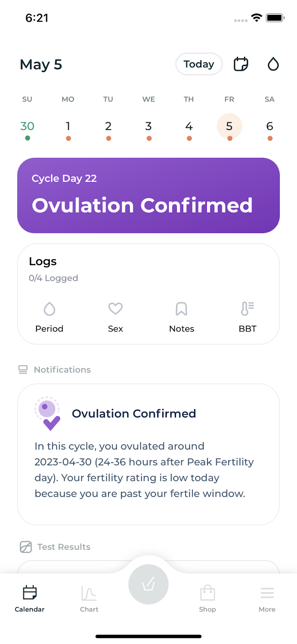Jump to date with Today button

click(199, 64)
